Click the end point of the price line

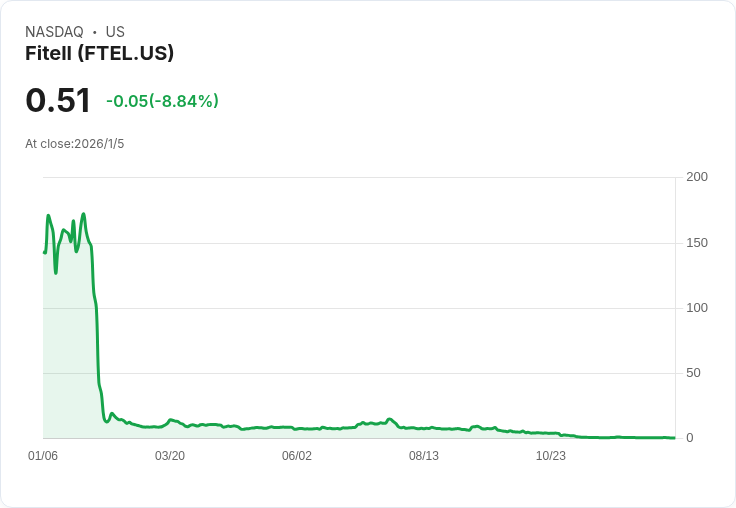coord(674,438)
